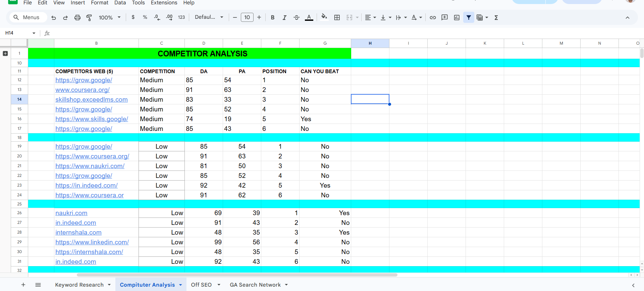Show side panel arrow at bottom right
644x291 pixels.
633,285
